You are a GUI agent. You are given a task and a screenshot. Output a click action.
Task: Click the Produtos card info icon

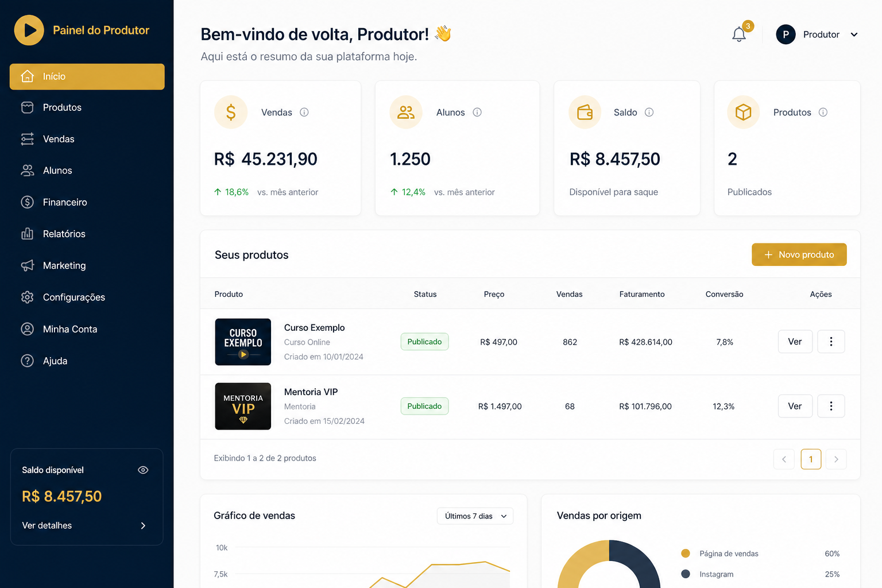[823, 113]
